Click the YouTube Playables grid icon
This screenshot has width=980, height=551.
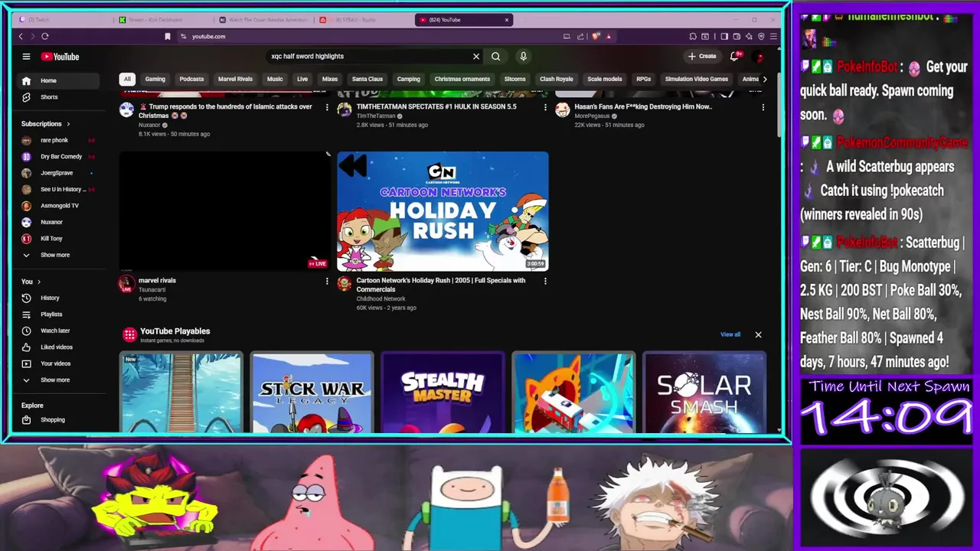click(x=129, y=334)
